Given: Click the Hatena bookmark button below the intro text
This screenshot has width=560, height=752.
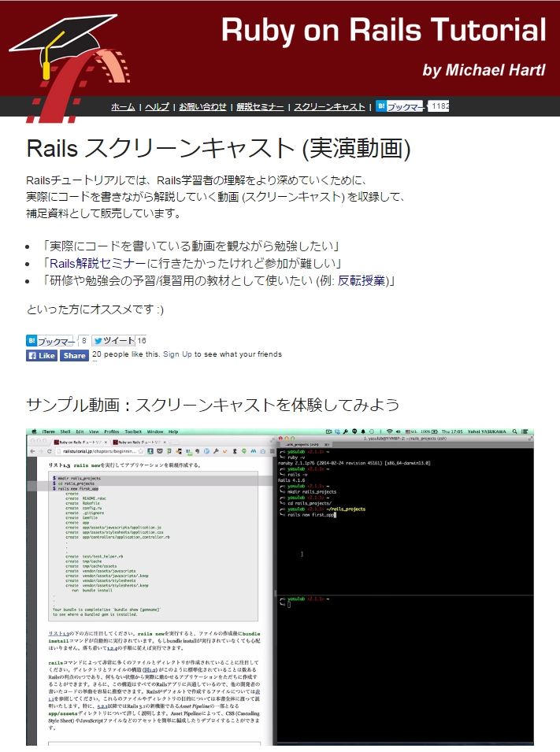Looking at the screenshot, I should click(x=50, y=340).
